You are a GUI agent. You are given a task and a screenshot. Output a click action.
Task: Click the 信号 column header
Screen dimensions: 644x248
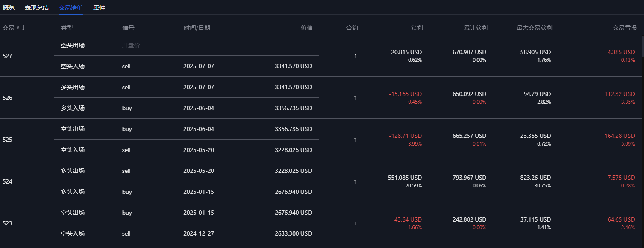128,28
